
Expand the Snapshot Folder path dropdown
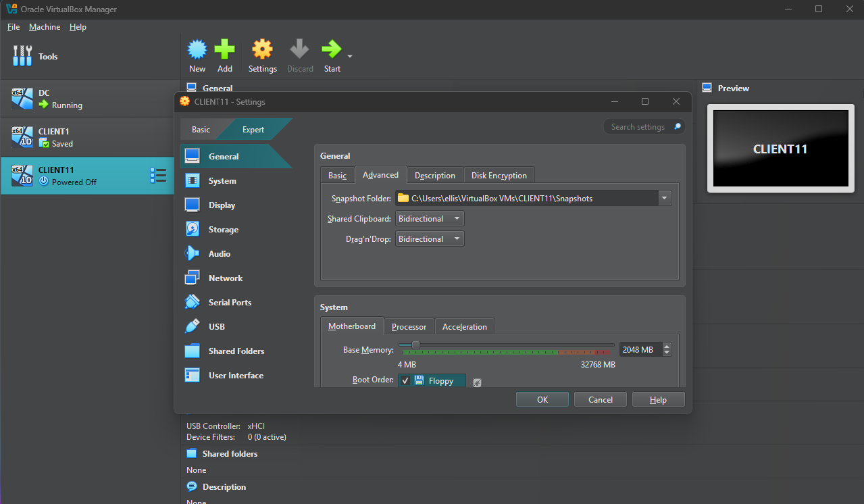click(x=665, y=198)
